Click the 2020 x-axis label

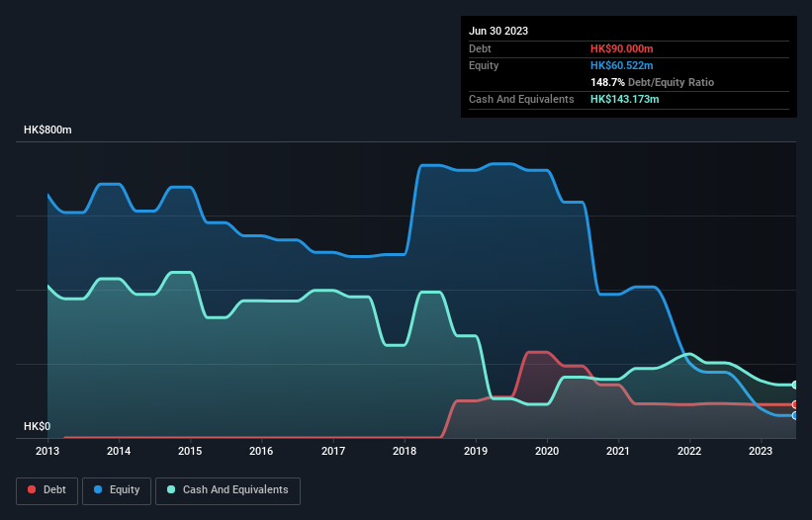click(547, 451)
